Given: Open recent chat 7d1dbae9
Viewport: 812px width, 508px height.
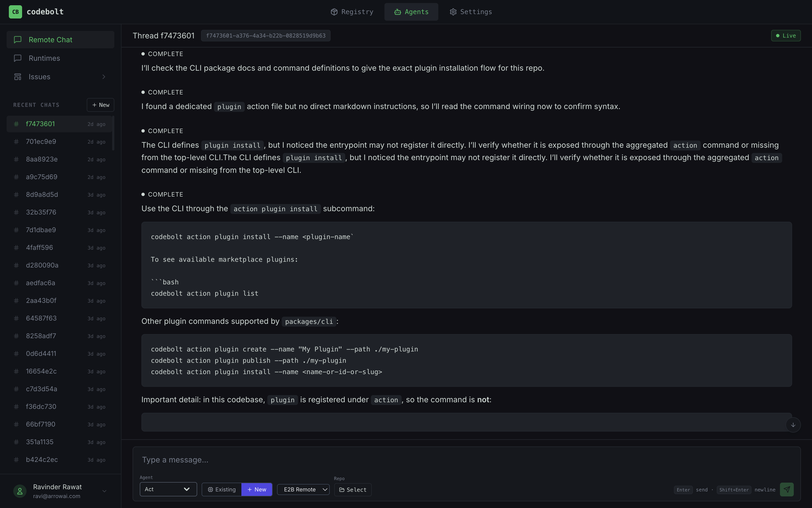Looking at the screenshot, I should pos(59,230).
